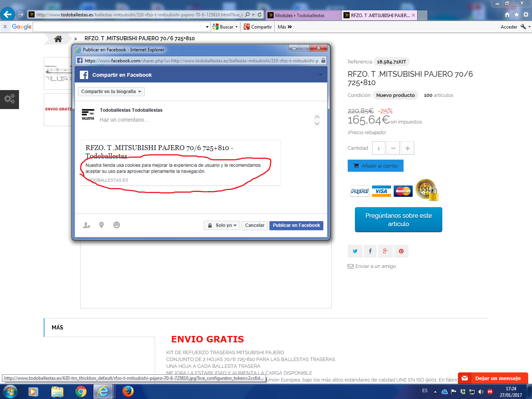Open the dropdown arrow in the Facebook dialog header
The image size is (532, 399).
(320, 75)
